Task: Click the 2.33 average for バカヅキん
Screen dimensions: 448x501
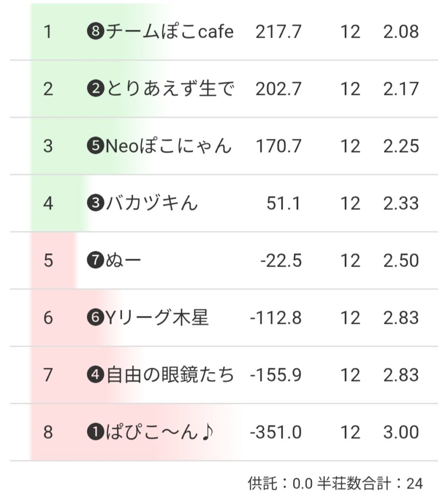Action: (401, 203)
